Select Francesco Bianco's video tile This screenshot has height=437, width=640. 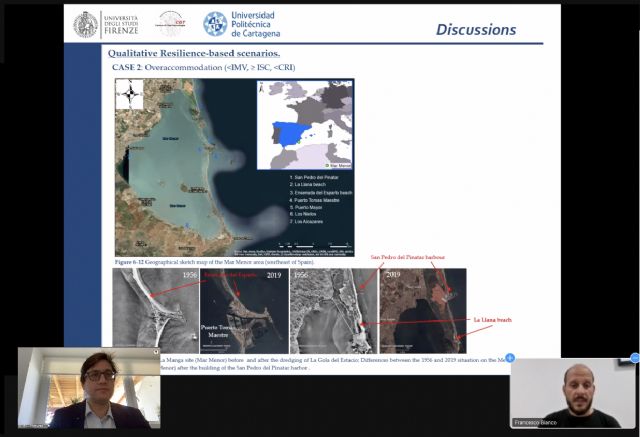(x=572, y=390)
